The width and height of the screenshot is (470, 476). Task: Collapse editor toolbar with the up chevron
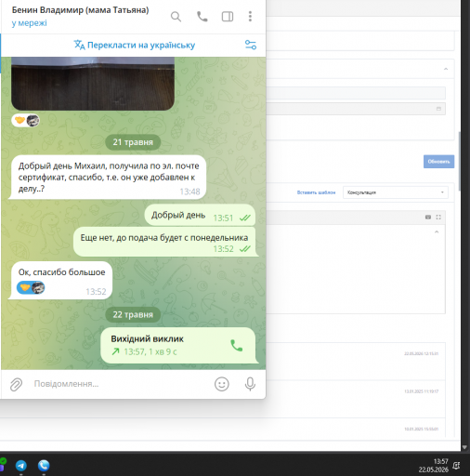pyautogui.click(x=437, y=231)
